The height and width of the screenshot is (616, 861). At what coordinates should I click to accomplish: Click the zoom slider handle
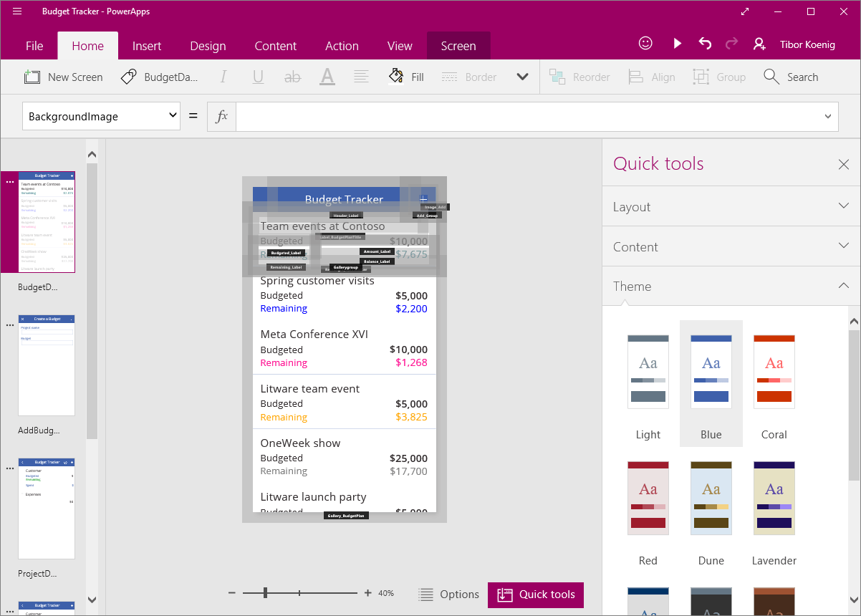click(x=265, y=592)
